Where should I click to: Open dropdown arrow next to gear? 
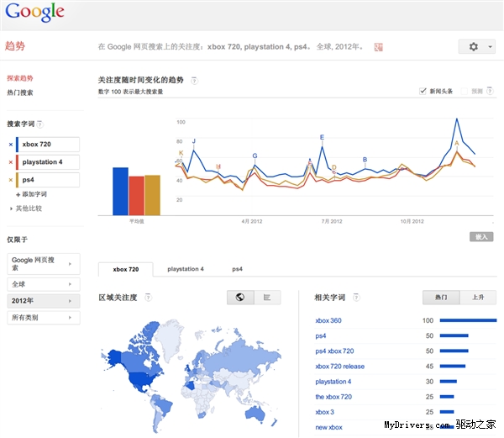coord(491,47)
